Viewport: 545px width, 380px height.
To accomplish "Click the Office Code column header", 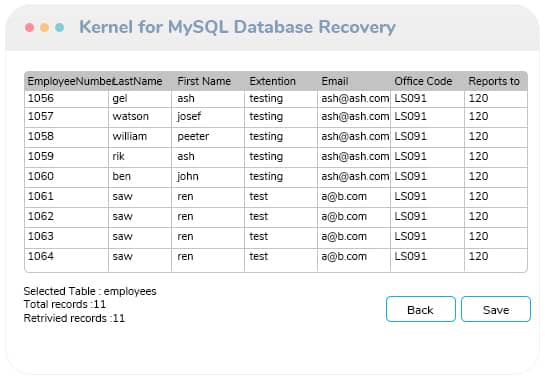I will click(x=427, y=81).
